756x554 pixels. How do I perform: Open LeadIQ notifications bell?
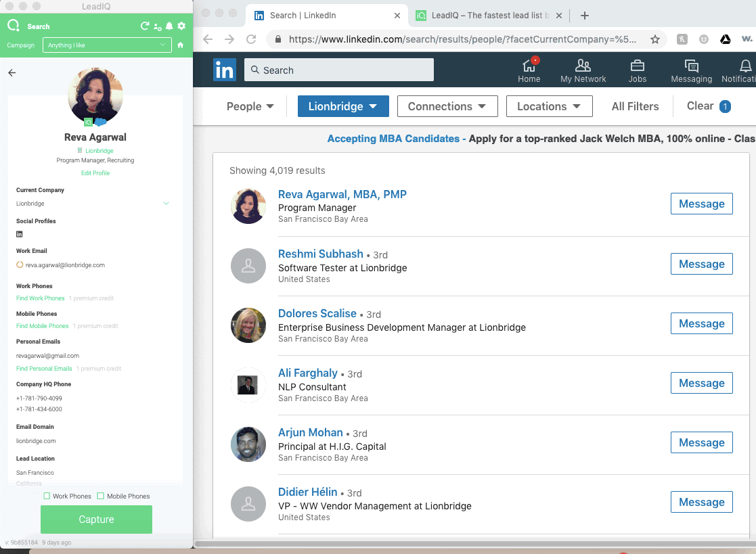(169, 26)
